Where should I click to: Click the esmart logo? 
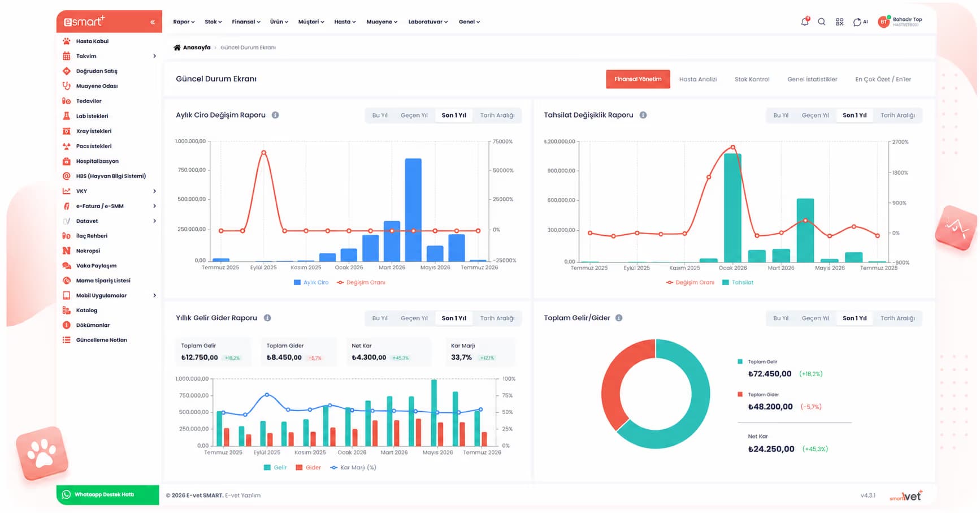[84, 21]
